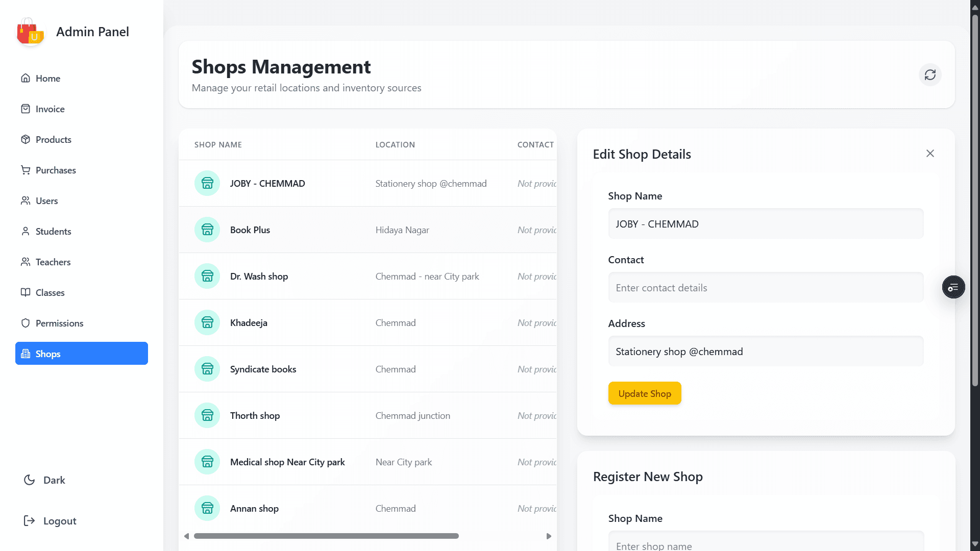This screenshot has width=980, height=551.
Task: Click the page scroll down arrow
Action: pos(975,544)
